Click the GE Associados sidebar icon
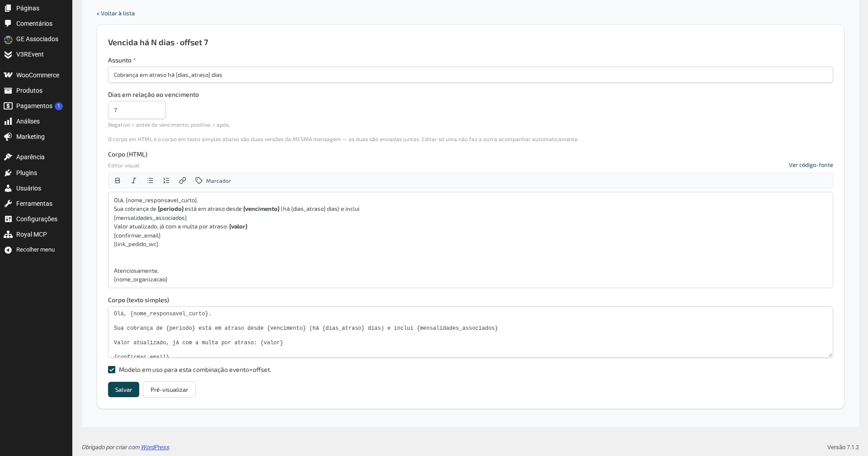The image size is (868, 456). 8,39
